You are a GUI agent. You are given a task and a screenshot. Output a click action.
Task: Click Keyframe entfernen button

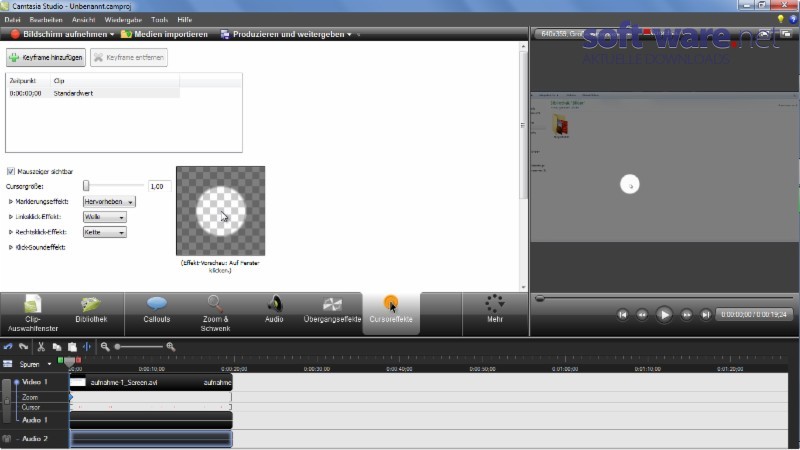(x=129, y=57)
